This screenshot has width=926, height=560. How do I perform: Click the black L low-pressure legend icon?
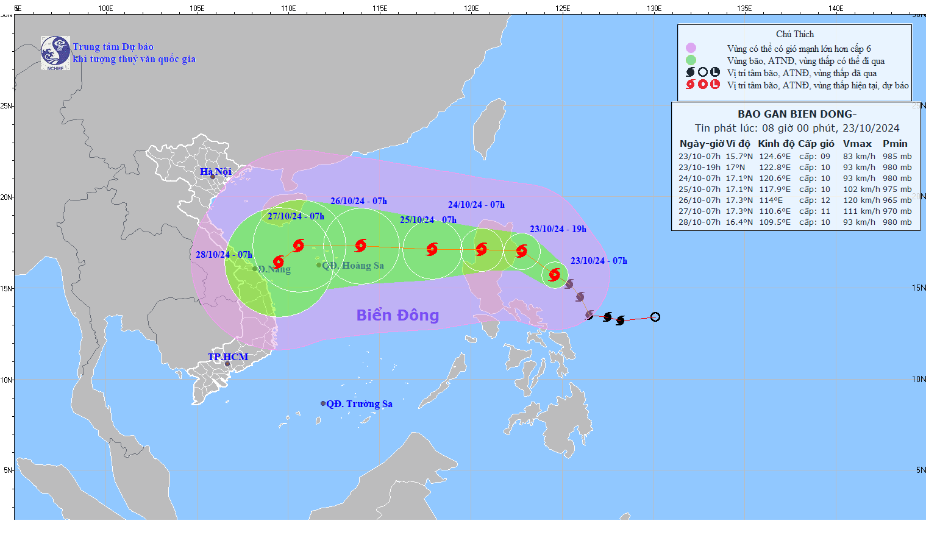[715, 72]
